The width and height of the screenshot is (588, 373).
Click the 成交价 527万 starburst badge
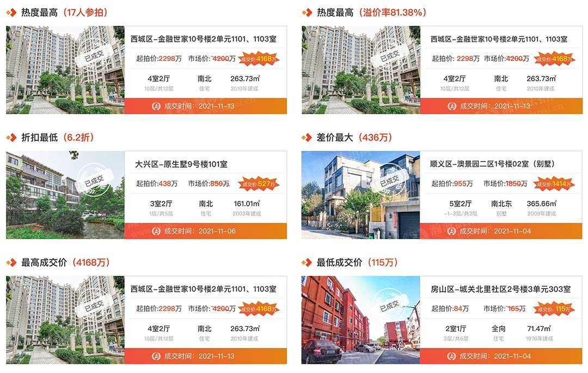259,184
